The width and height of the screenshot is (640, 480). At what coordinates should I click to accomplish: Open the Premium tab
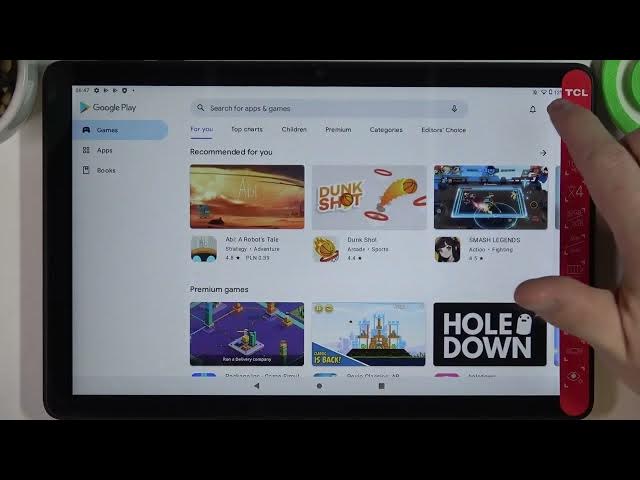tap(338, 130)
